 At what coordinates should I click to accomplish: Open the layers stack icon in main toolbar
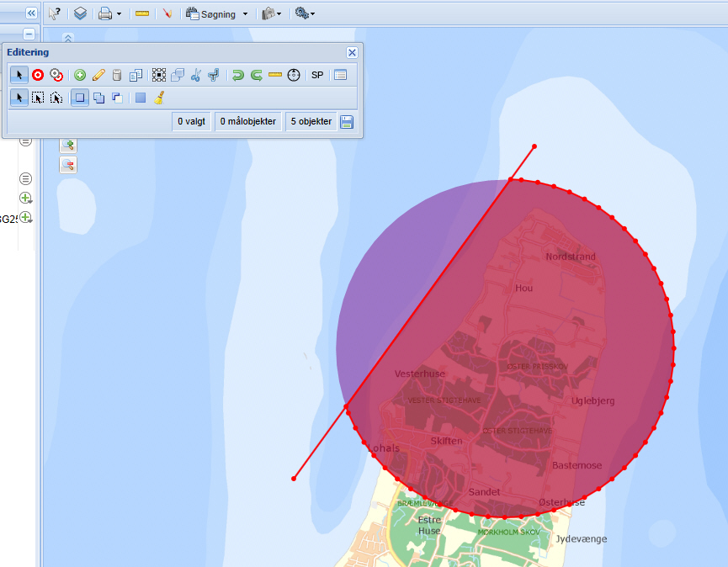80,14
